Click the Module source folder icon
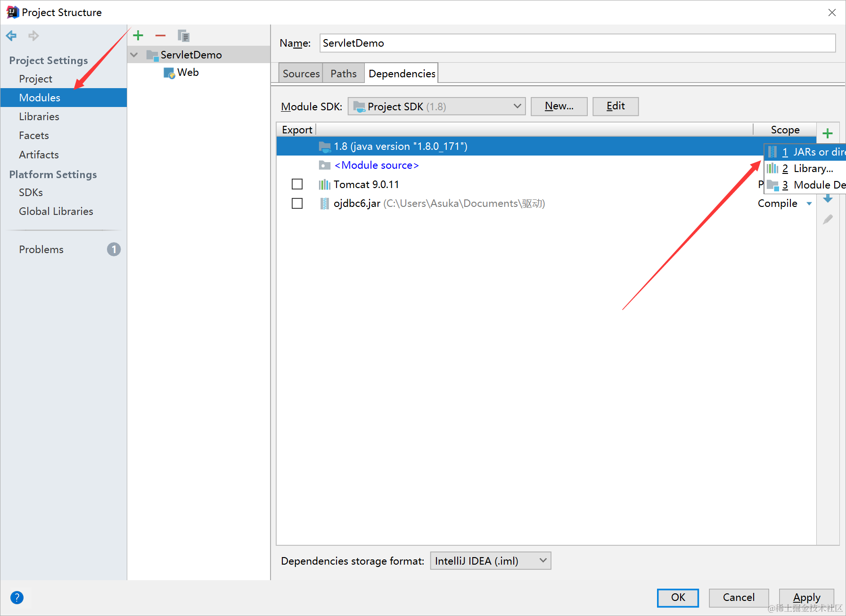 (324, 165)
